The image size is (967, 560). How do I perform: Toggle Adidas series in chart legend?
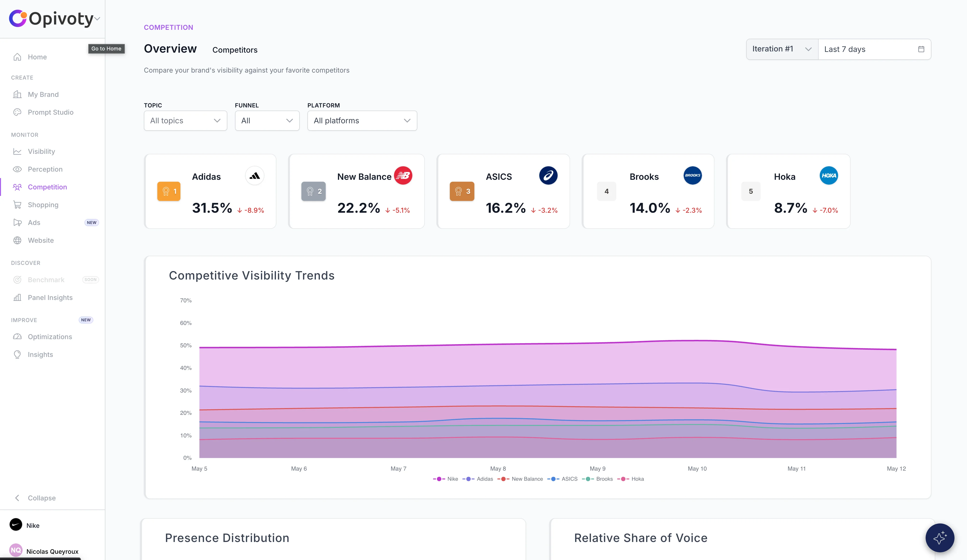[x=478, y=479]
